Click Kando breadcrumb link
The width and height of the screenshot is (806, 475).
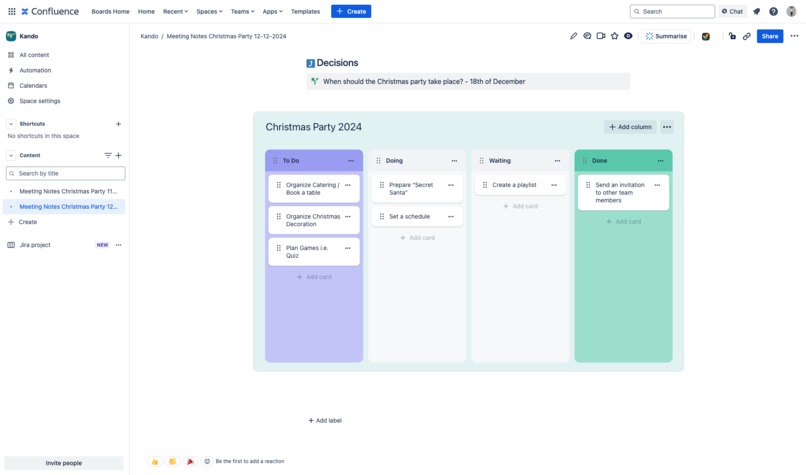(x=149, y=36)
